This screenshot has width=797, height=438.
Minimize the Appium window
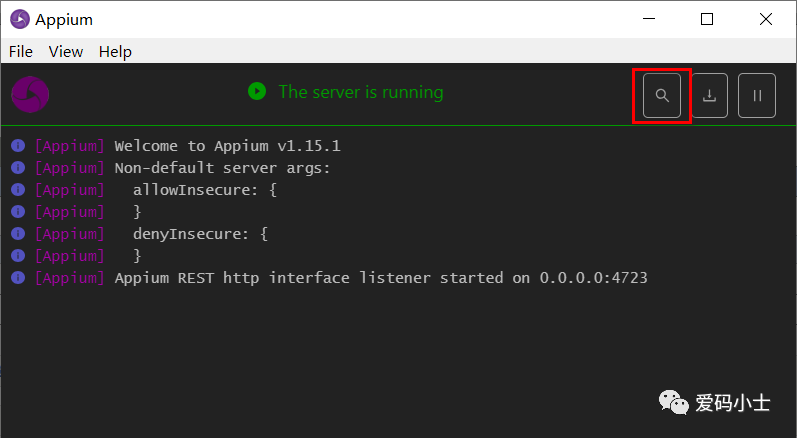(x=650, y=19)
